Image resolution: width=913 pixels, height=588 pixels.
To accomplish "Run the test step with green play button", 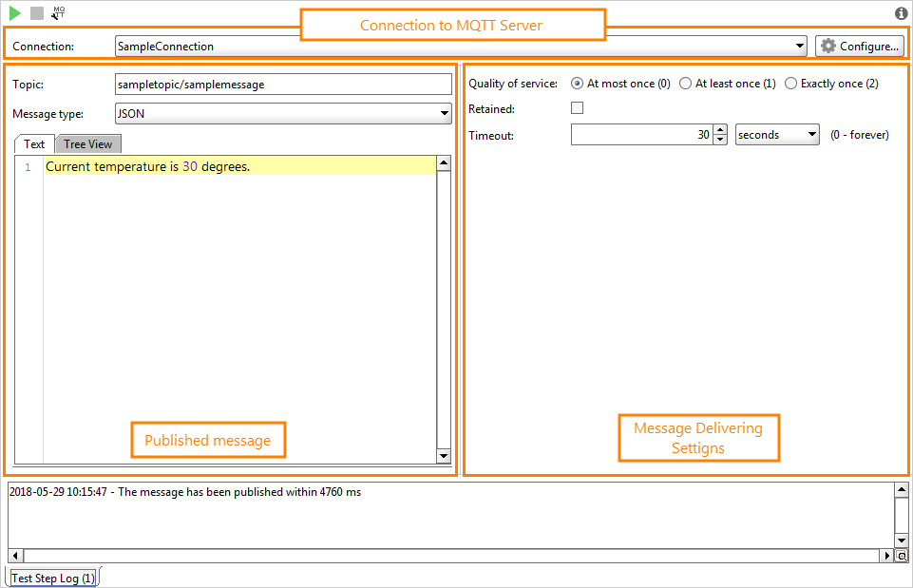I will coord(15,12).
